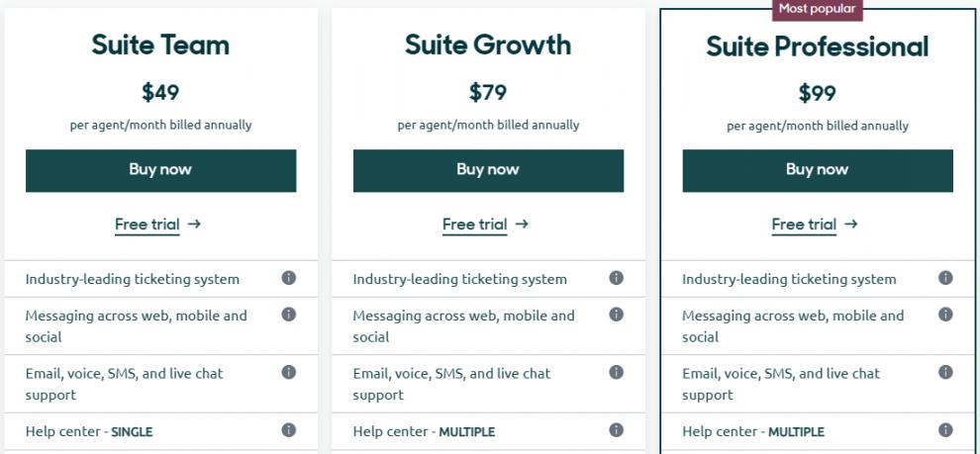Image resolution: width=980 pixels, height=454 pixels.
Task: Follow Free trial link for Suite Professional
Action: pyautogui.click(x=815, y=225)
